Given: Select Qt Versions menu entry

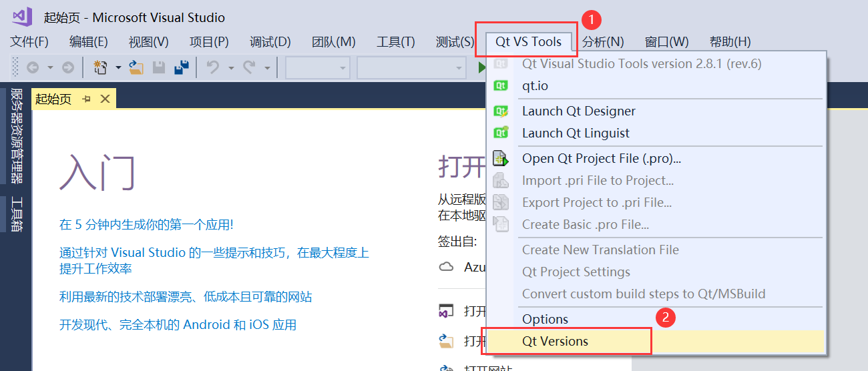Looking at the screenshot, I should 656,342.
